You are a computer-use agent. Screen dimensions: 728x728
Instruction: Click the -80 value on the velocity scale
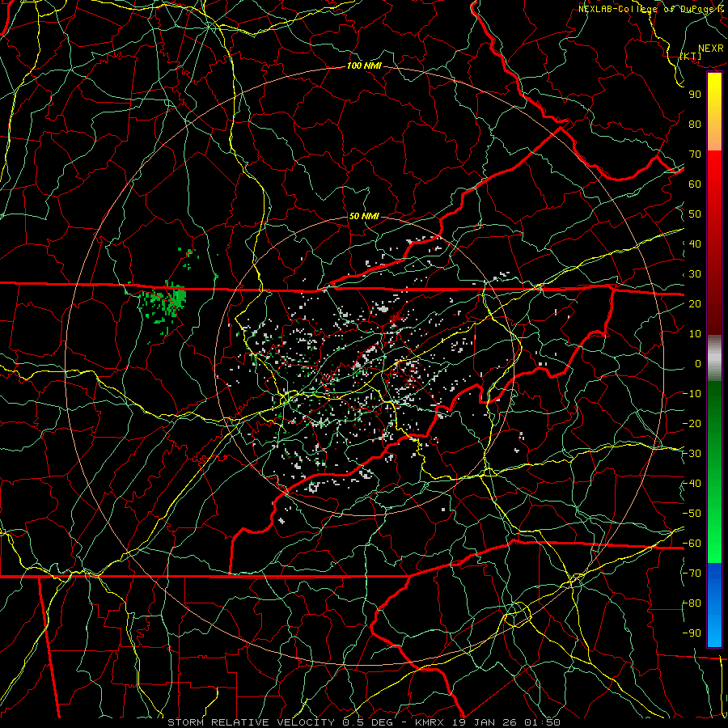692,603
